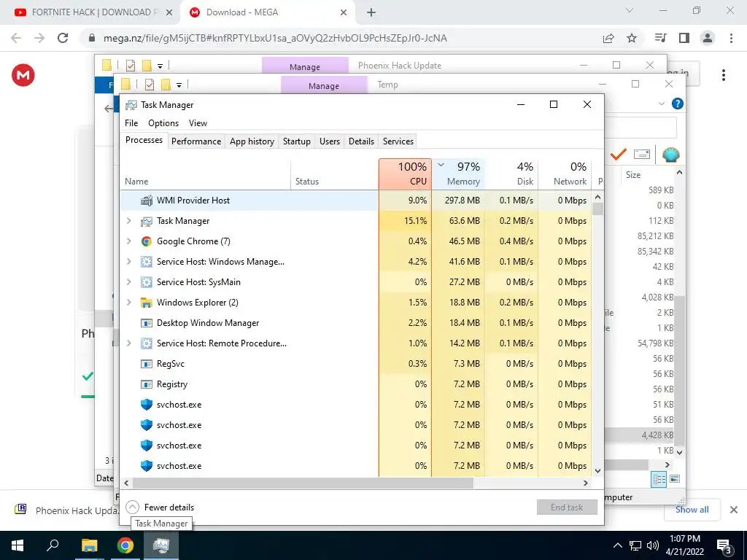Sort processes by CPU column
Image resolution: width=747 pixels, height=560 pixels.
pyautogui.click(x=405, y=174)
